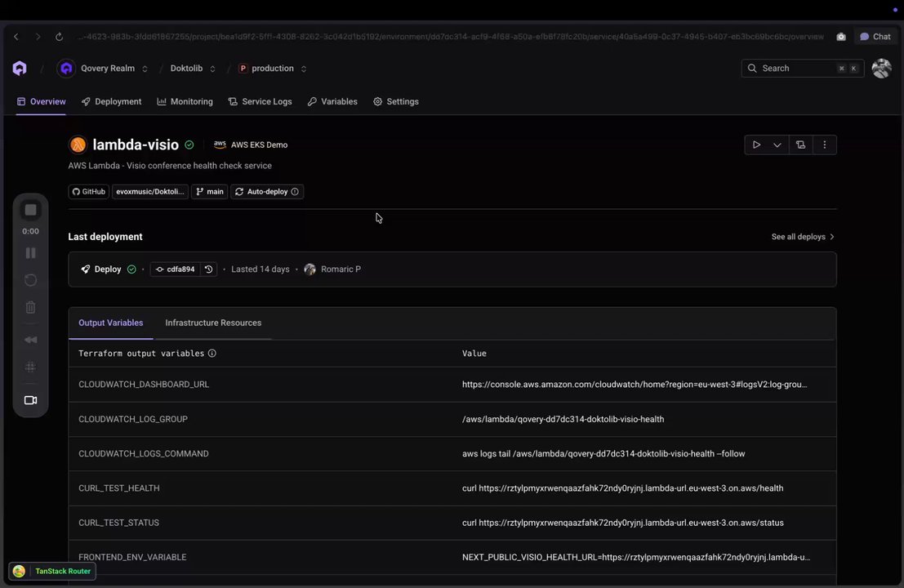904x588 pixels.
Task: Click the browser forward arrow
Action: click(38, 36)
